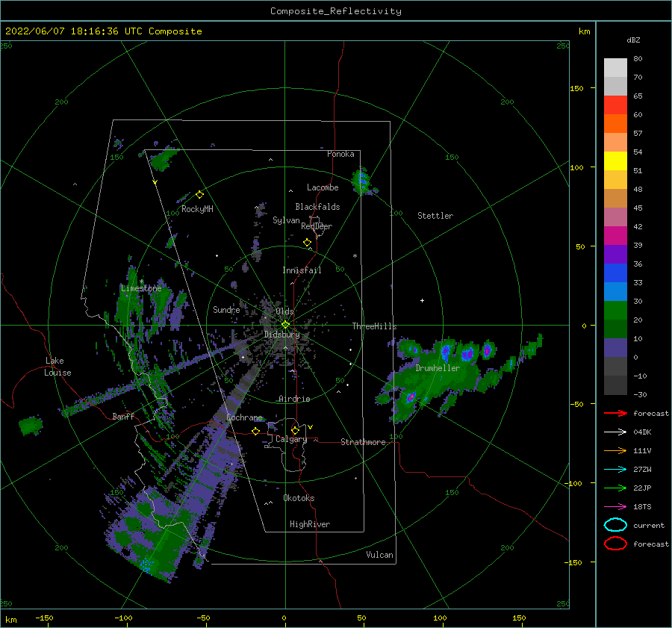This screenshot has width=672, height=628.
Task: Click the Innisfail town label
Action: [302, 270]
